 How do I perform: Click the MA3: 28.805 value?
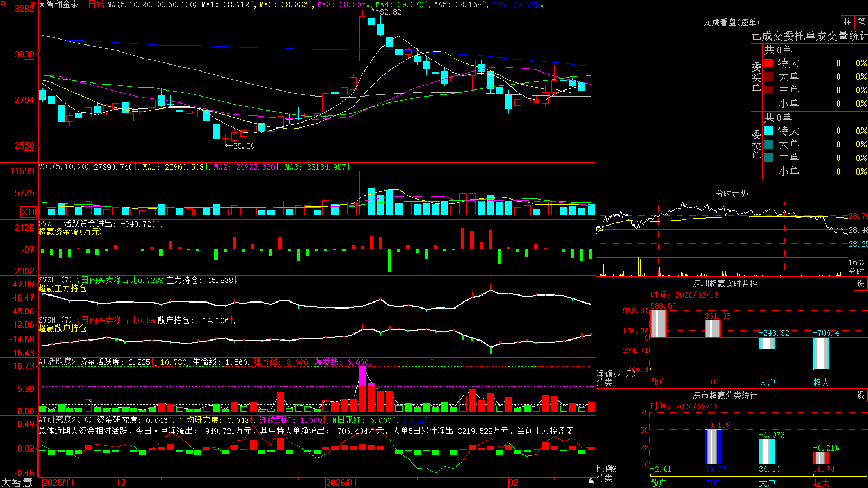point(342,4)
